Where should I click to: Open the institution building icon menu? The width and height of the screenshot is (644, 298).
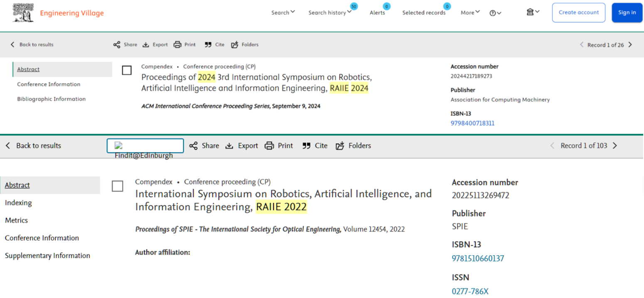tap(533, 12)
